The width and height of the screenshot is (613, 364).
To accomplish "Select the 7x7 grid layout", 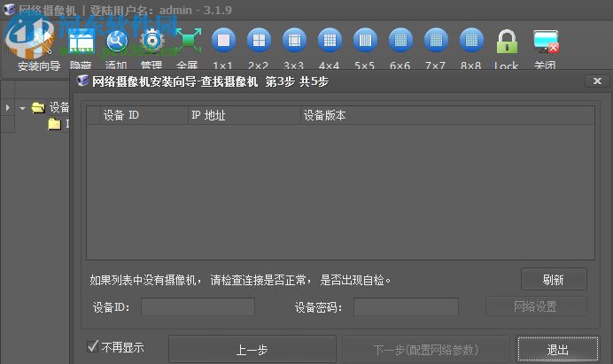I will tap(436, 40).
